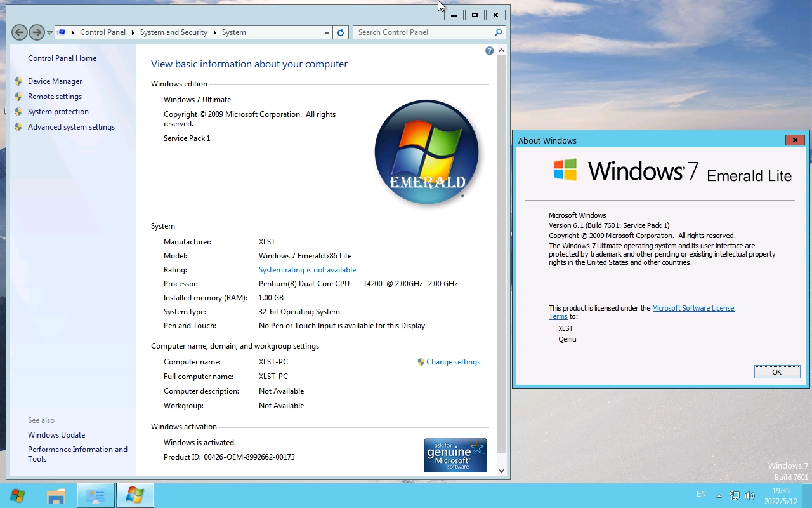Click shield icon beside System protection
The height and width of the screenshot is (508, 812).
(18, 112)
